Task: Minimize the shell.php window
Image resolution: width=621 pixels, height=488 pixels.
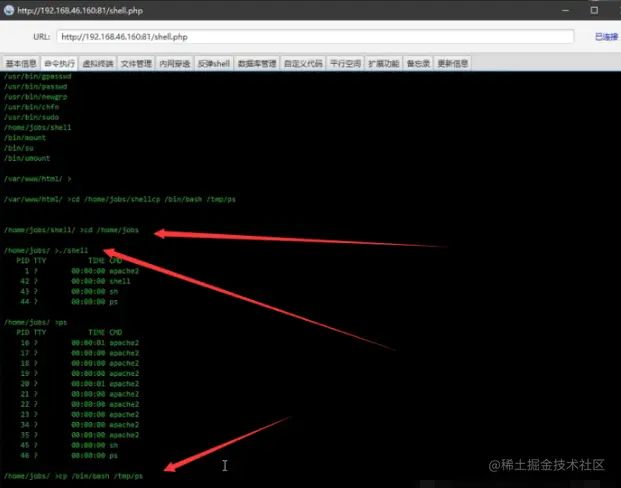Action: click(x=566, y=10)
